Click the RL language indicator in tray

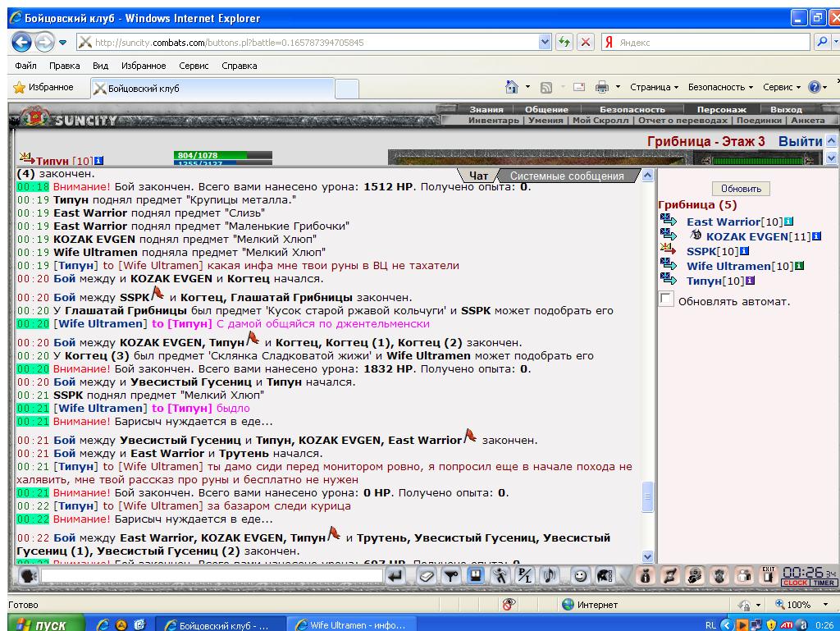710,625
